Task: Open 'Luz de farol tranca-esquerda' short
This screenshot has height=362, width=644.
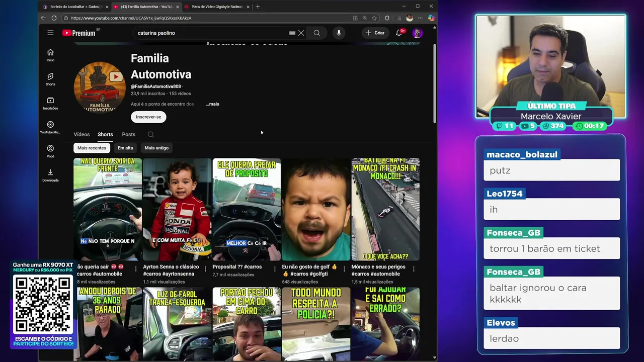Action: point(177,324)
